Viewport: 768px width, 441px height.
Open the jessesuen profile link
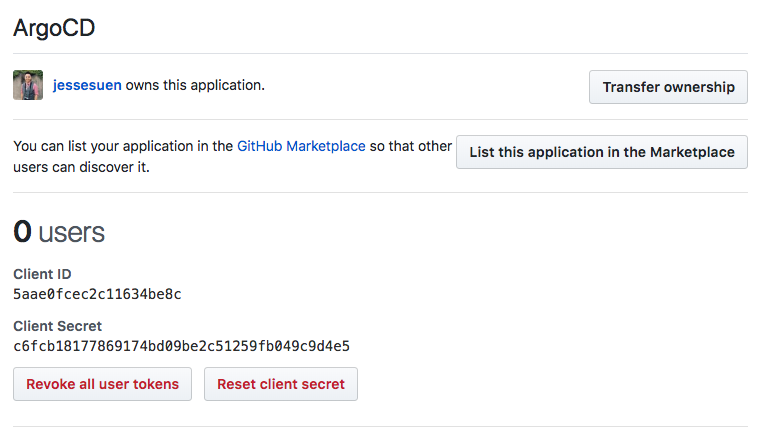[x=87, y=85]
